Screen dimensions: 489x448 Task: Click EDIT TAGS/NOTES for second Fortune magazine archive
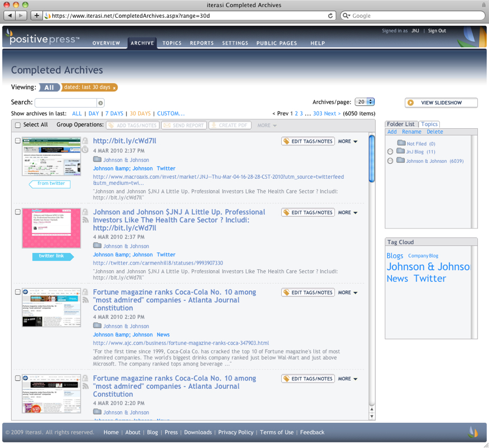tap(308, 378)
